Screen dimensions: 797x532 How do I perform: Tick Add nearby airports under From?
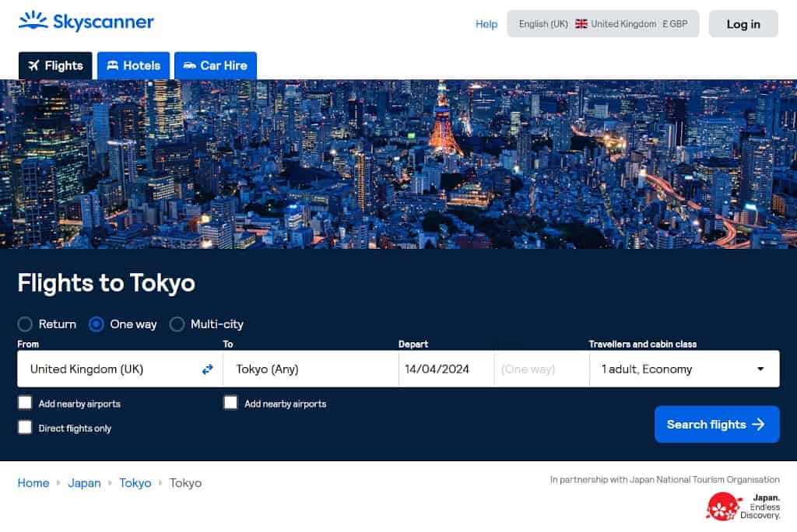25,403
